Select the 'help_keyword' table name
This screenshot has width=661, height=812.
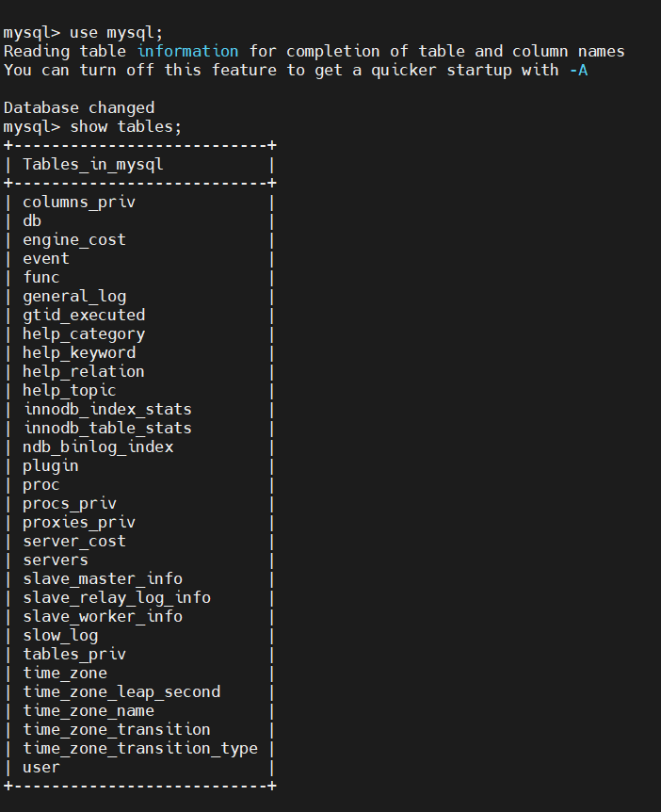(x=79, y=352)
